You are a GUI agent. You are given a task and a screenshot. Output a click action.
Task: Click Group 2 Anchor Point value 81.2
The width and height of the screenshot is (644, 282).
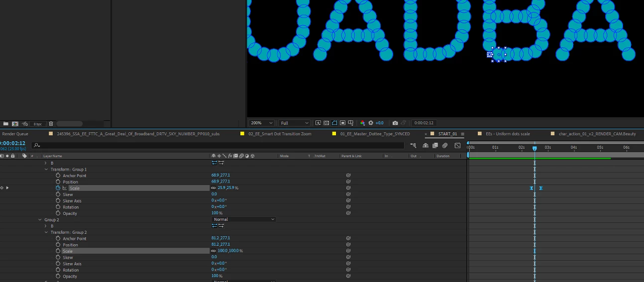coord(215,238)
